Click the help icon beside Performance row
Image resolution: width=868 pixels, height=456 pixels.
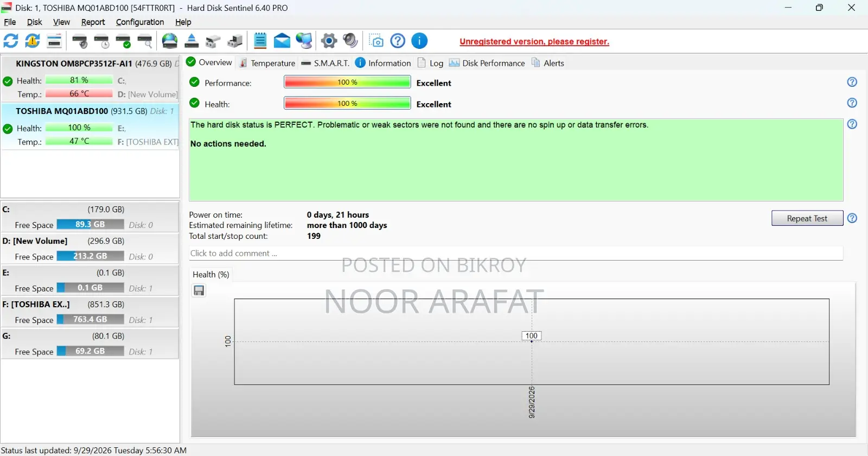pos(852,82)
